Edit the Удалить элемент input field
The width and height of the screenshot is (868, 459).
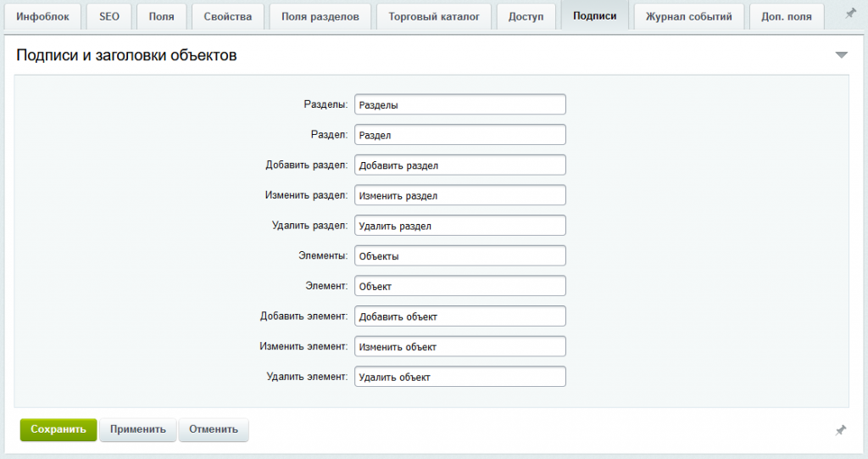point(460,377)
